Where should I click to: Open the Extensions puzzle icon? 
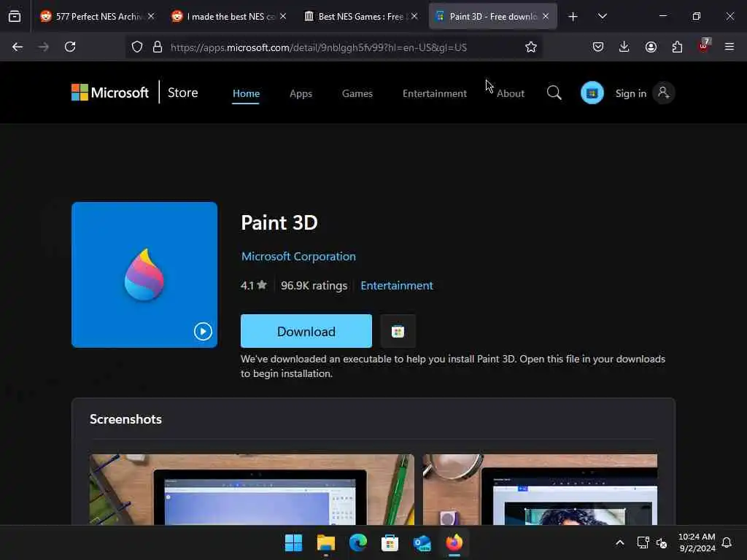[677, 47]
